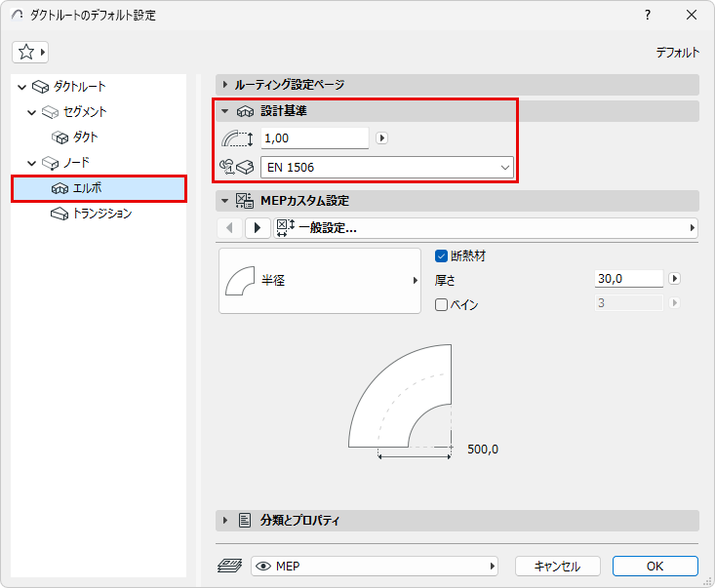Select ダクトルート in the tree

coord(79,86)
